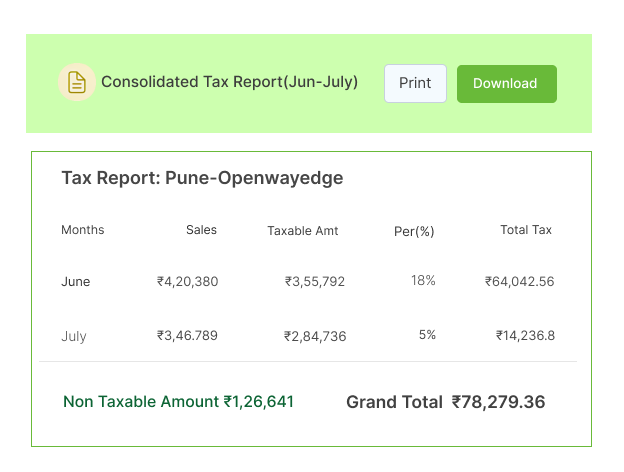Click the Print button
Screen dimensions: 624x472
415,84
